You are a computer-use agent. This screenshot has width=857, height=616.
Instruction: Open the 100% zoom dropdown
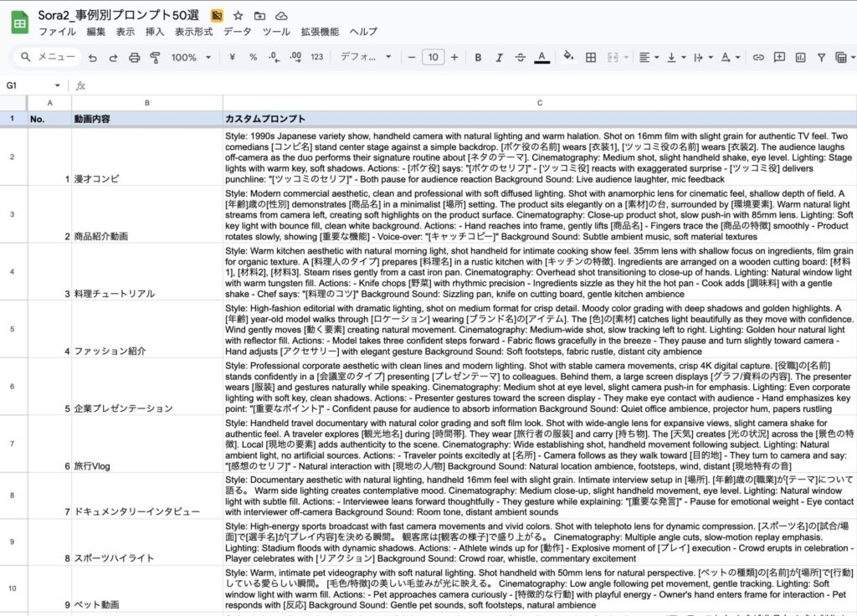point(191,58)
